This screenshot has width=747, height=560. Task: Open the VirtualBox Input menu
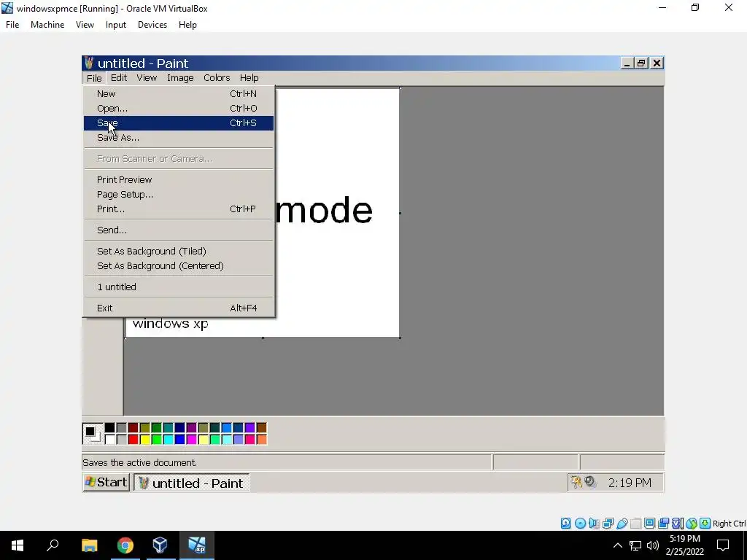[116, 25]
